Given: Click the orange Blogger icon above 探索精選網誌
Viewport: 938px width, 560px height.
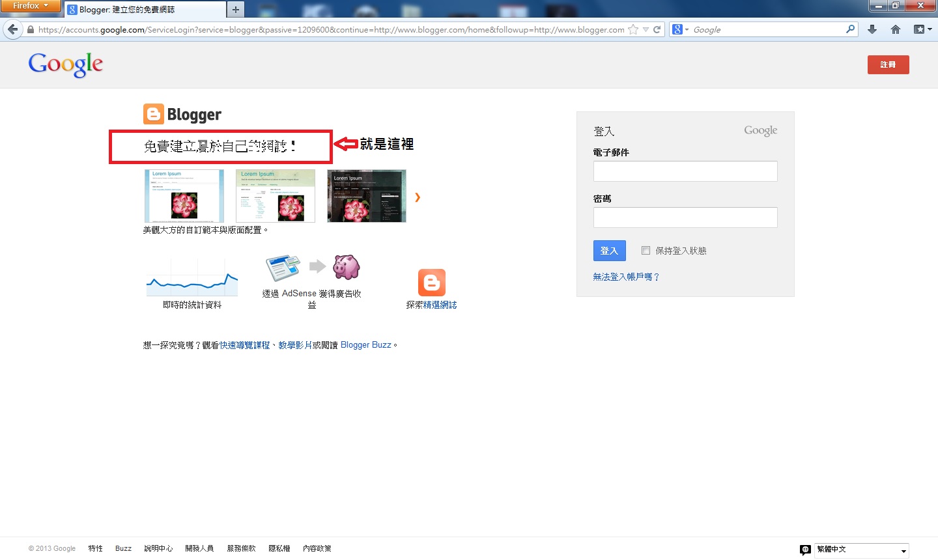Looking at the screenshot, I should 432,283.
